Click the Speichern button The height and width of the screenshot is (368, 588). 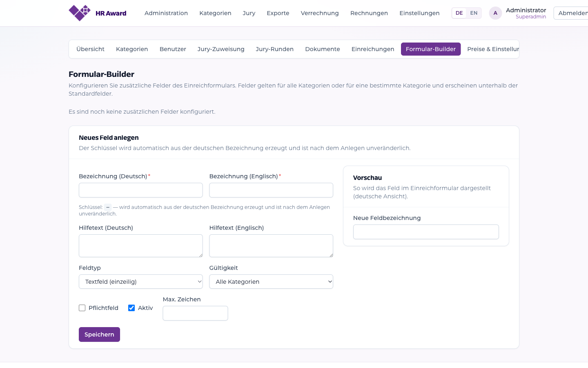99,334
